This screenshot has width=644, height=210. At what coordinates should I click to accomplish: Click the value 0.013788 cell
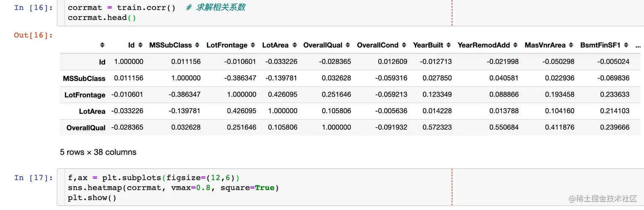[x=504, y=111]
